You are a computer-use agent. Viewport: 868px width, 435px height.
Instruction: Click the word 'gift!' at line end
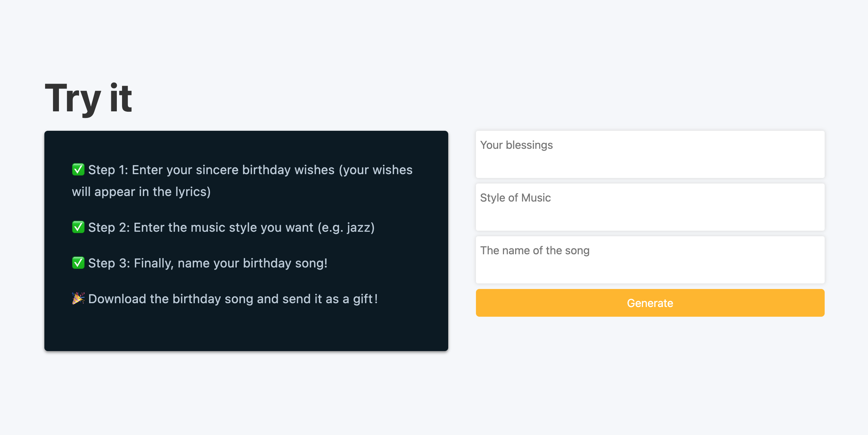(365, 299)
